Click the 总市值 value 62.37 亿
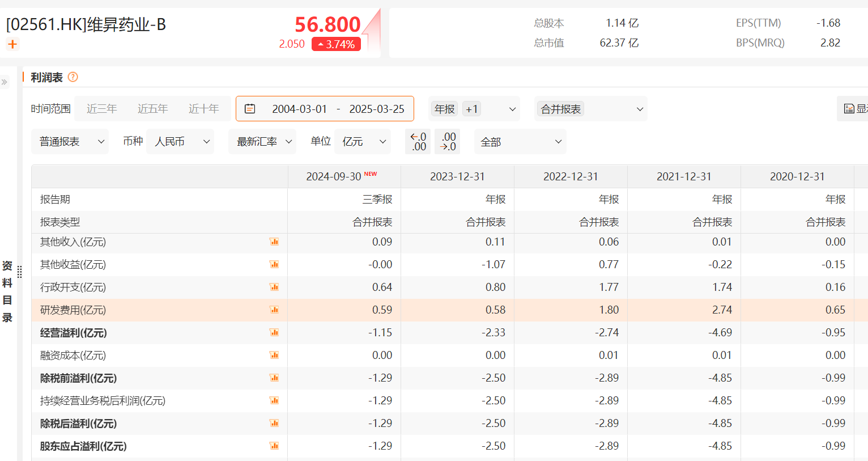Image resolution: width=868 pixels, height=461 pixels. (619, 43)
